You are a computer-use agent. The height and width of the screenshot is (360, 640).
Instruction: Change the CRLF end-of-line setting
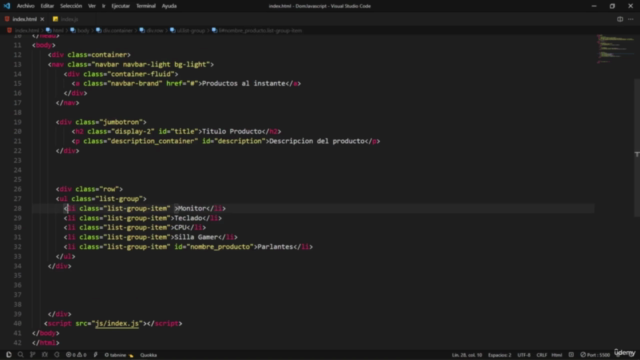click(x=542, y=355)
